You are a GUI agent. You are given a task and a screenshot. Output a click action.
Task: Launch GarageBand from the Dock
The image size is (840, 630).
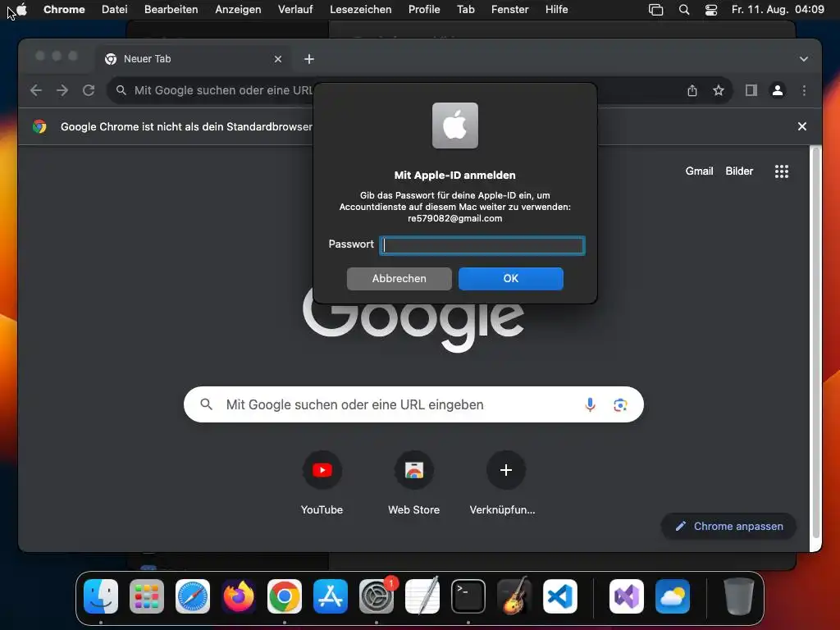pyautogui.click(x=514, y=596)
